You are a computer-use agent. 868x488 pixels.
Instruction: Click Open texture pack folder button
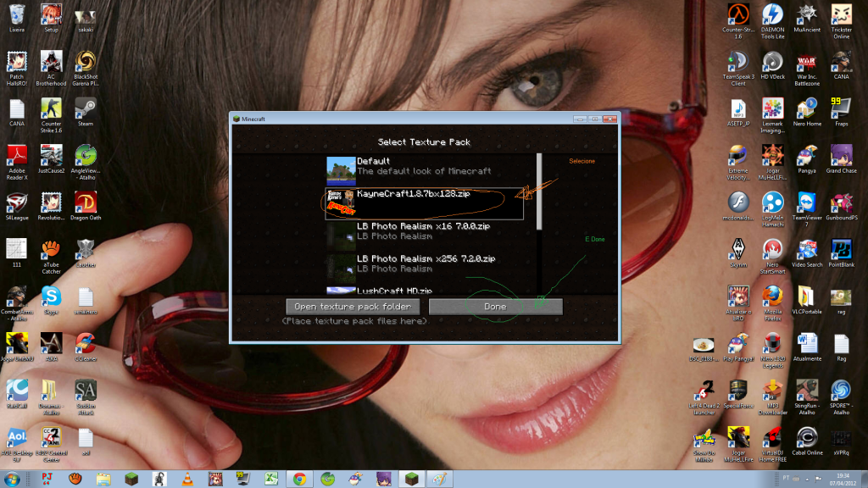(353, 307)
